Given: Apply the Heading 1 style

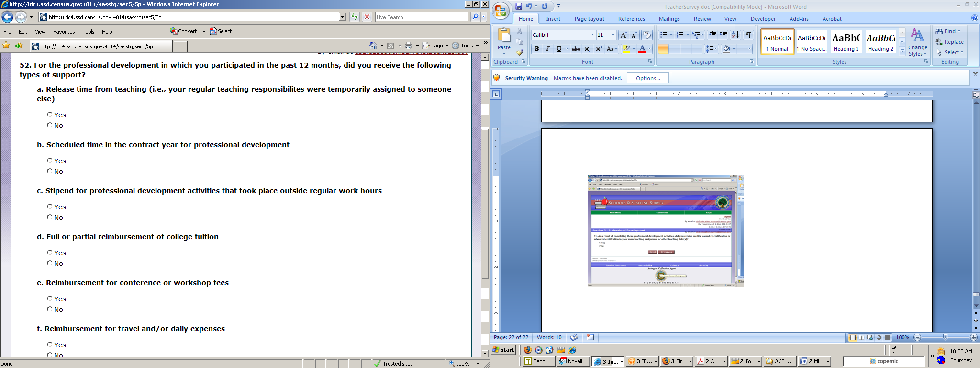Looking at the screenshot, I should pyautogui.click(x=846, y=42).
